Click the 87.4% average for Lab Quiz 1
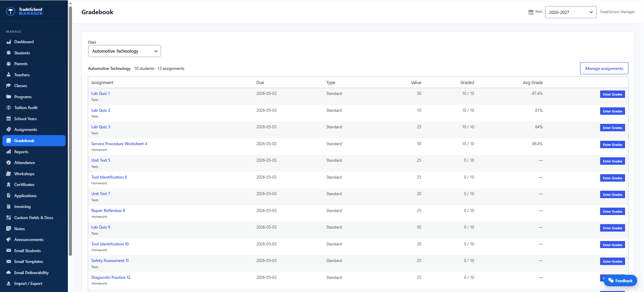Screen dimensions: 644x292 537,94
